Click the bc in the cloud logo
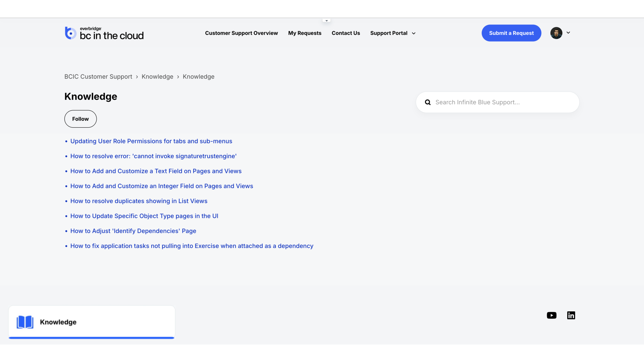 [x=104, y=33]
